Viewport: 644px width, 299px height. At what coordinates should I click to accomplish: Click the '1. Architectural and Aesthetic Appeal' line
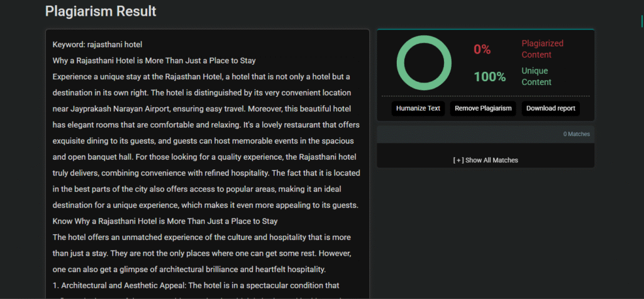pyautogui.click(x=196, y=285)
